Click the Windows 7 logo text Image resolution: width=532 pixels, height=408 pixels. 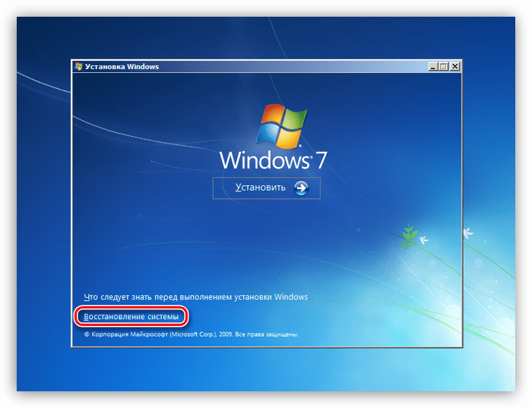click(x=273, y=160)
